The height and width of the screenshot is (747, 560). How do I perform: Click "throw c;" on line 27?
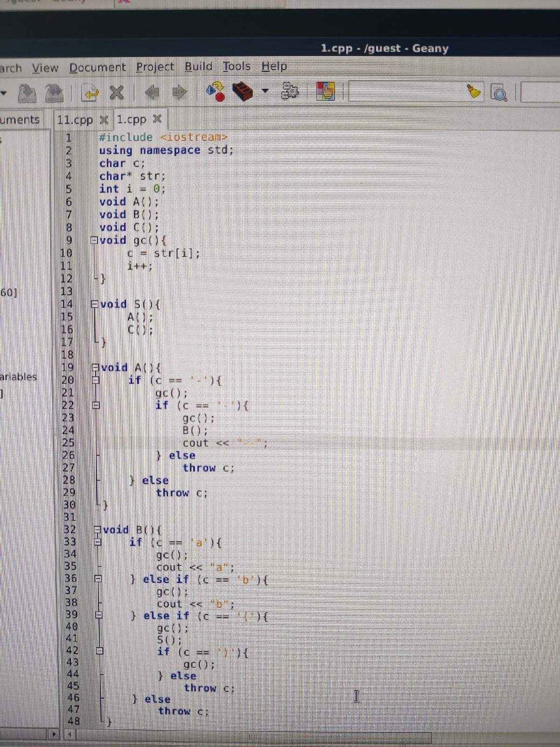pos(208,468)
